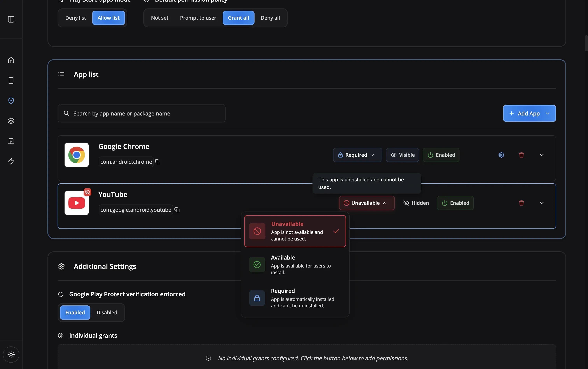
Task: Click com.google.android.youtube package text
Action: (x=136, y=210)
